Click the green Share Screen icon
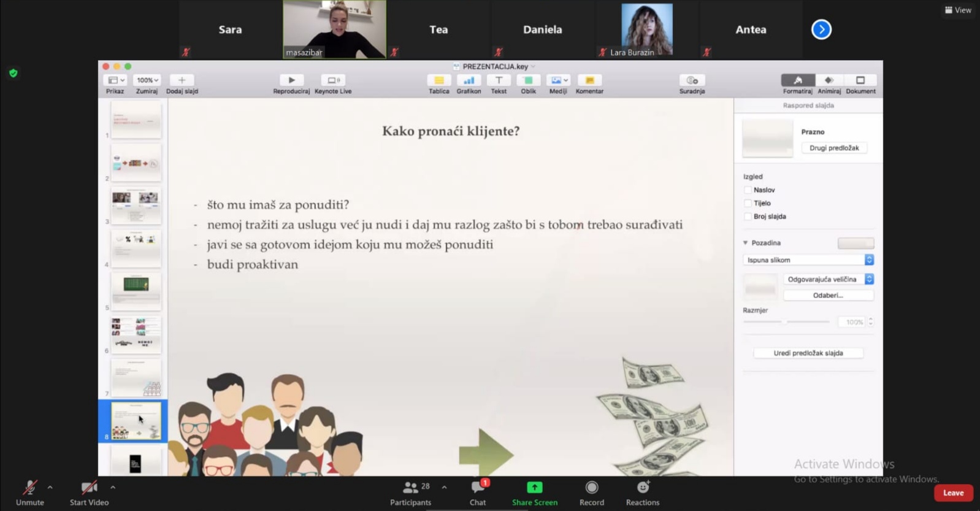Viewport: 980px width, 511px height. pos(534,488)
